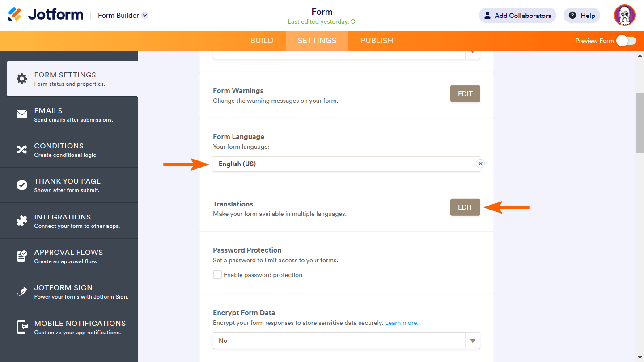This screenshot has height=362, width=644.
Task: Click the page's vertical scrollbar thumb
Action: click(640, 123)
